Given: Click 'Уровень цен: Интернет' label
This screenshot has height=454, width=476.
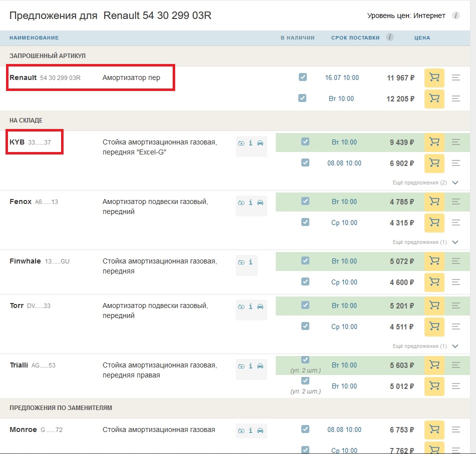Looking at the screenshot, I should (406, 15).
